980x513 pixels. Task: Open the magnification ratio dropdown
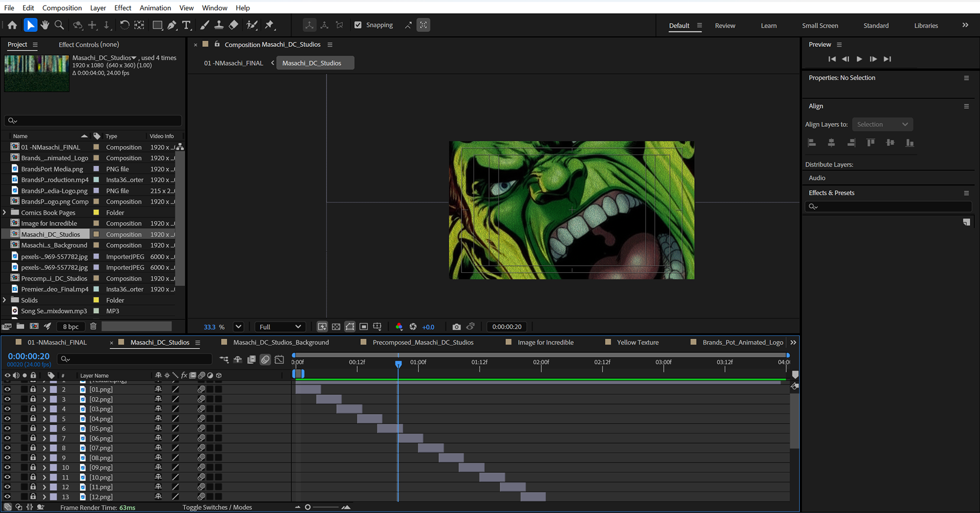click(238, 327)
